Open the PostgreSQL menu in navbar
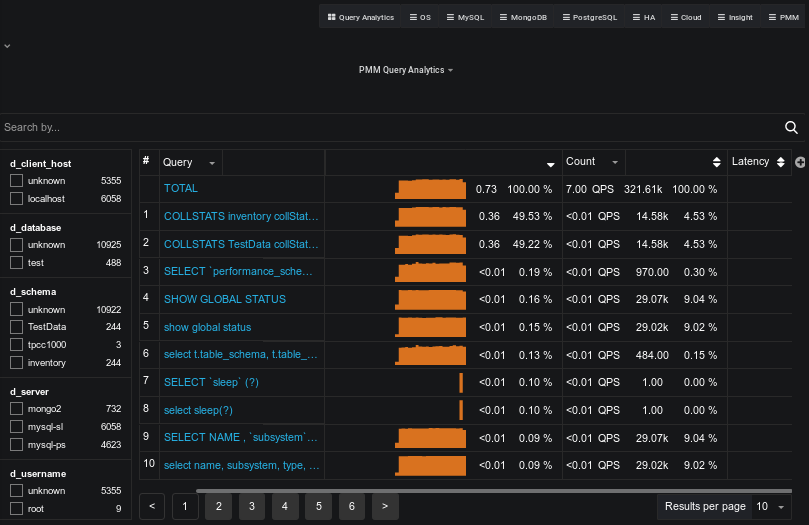809x525 pixels. (x=590, y=17)
